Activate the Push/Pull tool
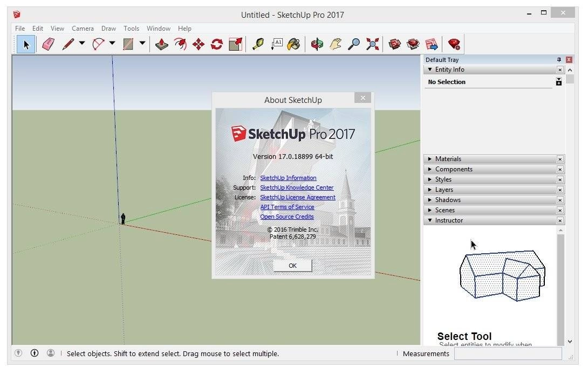588x375 pixels. (162, 45)
